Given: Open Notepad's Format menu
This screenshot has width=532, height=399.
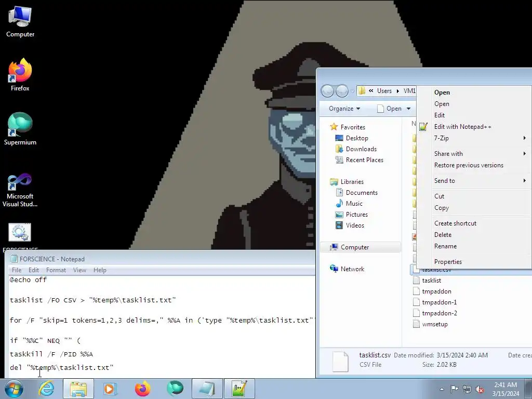Looking at the screenshot, I should (56, 270).
